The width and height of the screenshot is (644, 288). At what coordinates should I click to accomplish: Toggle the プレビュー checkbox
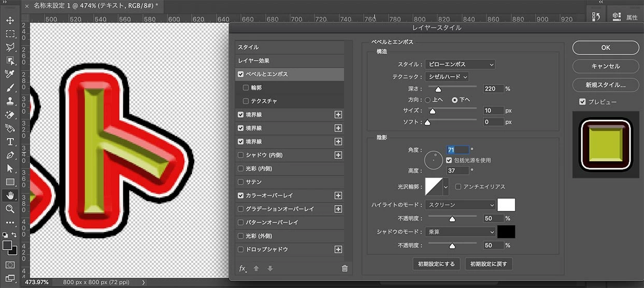pyautogui.click(x=582, y=102)
